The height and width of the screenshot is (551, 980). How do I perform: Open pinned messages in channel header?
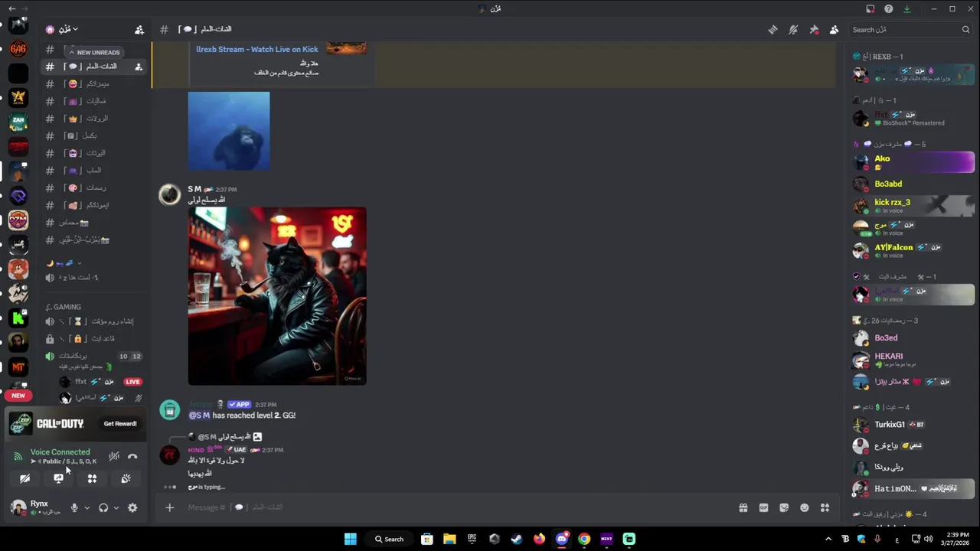coord(814,30)
